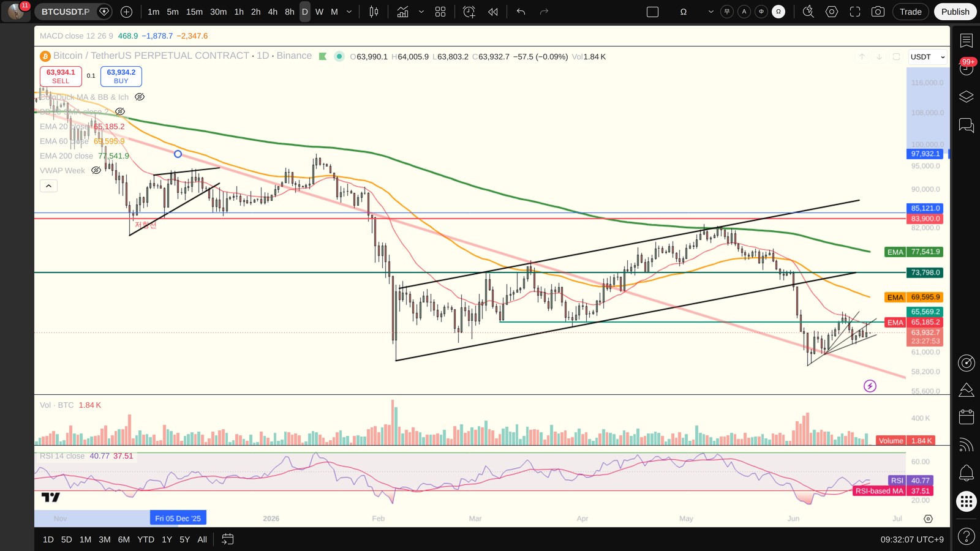Click the blue 63,934.2 BUY button

coord(121,77)
